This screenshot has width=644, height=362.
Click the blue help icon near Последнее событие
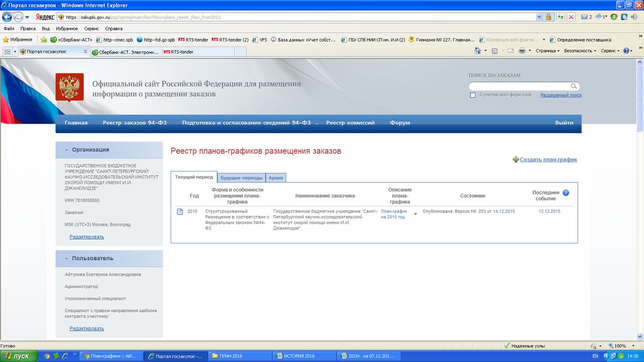(x=566, y=193)
